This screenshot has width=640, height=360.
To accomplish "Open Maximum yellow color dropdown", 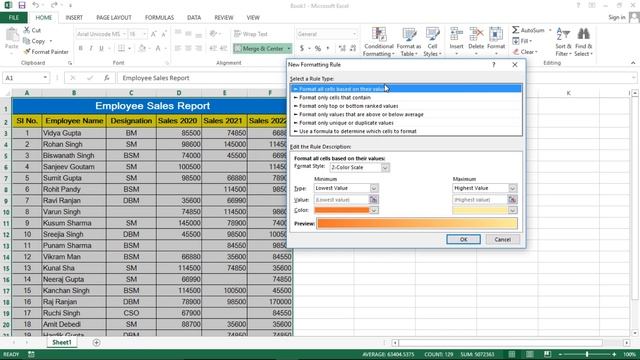I will (x=512, y=210).
